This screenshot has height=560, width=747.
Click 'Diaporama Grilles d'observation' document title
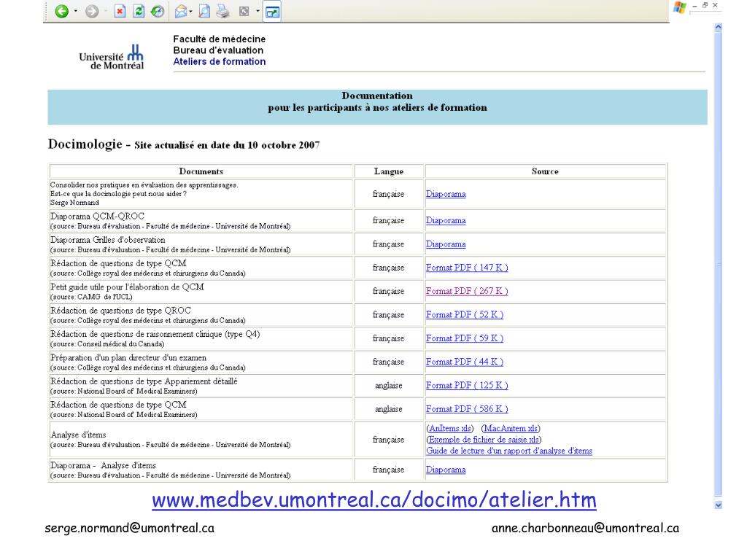(x=108, y=240)
